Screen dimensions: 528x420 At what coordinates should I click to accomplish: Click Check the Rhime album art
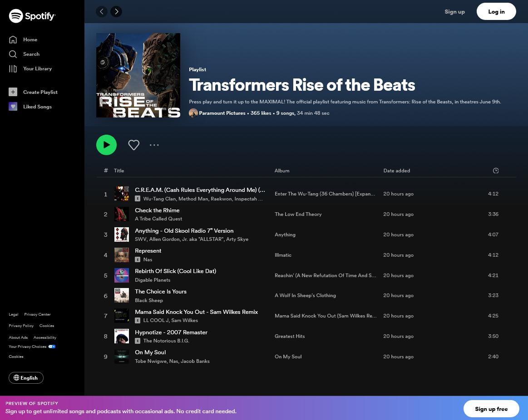click(x=122, y=214)
